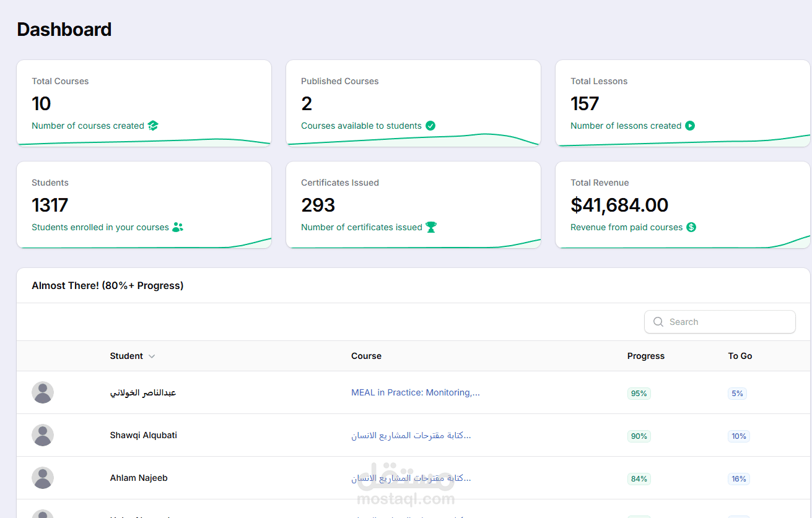Click the 95% progress badge

coord(639,394)
